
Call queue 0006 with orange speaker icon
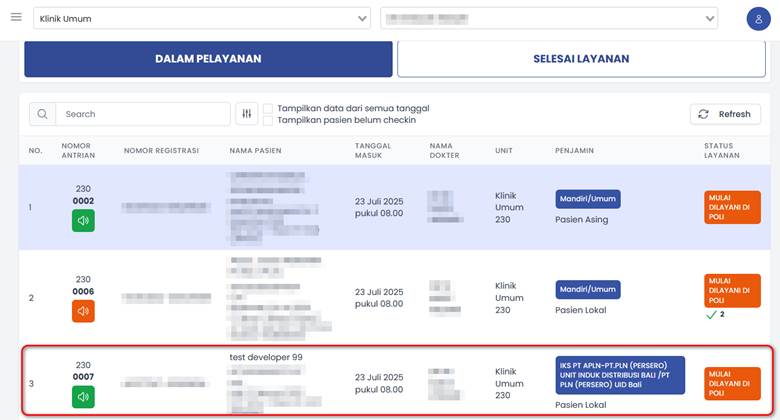click(x=83, y=311)
